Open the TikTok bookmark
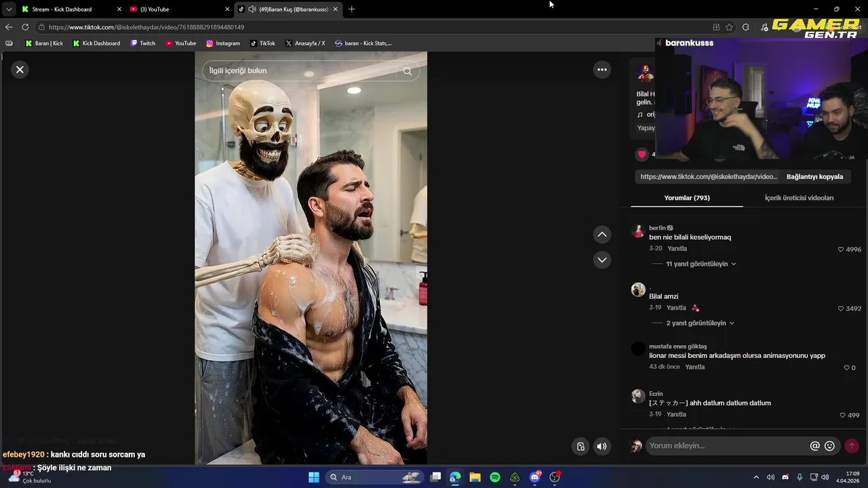The image size is (868, 488). [x=262, y=43]
